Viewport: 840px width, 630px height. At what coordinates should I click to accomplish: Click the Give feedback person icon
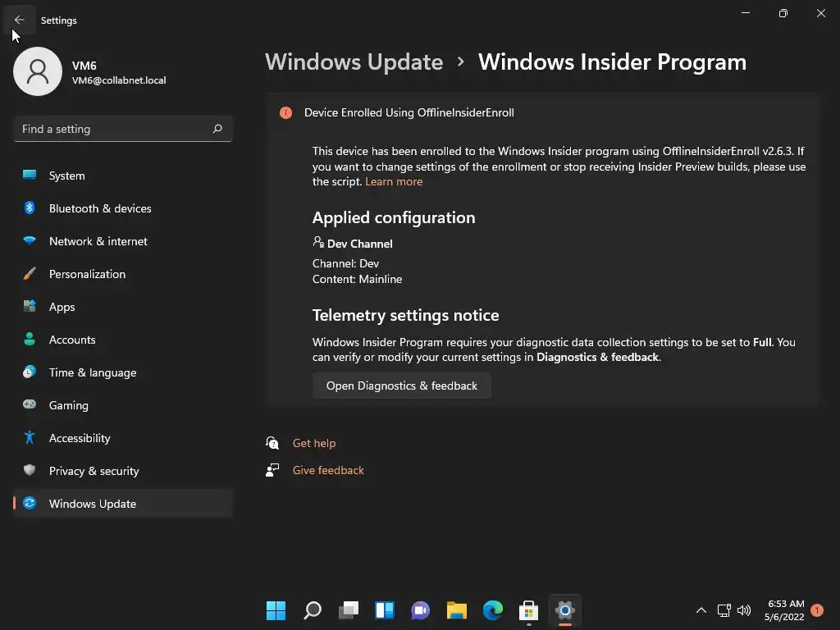[272, 470]
